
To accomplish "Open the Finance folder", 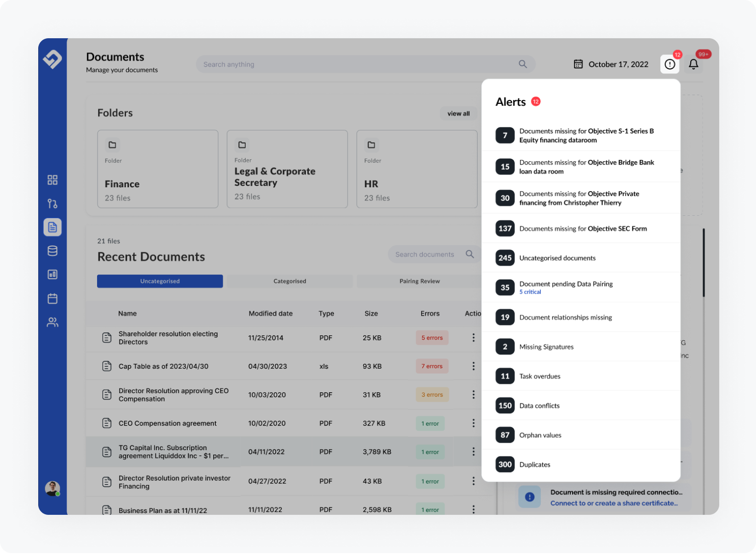I will tap(158, 169).
